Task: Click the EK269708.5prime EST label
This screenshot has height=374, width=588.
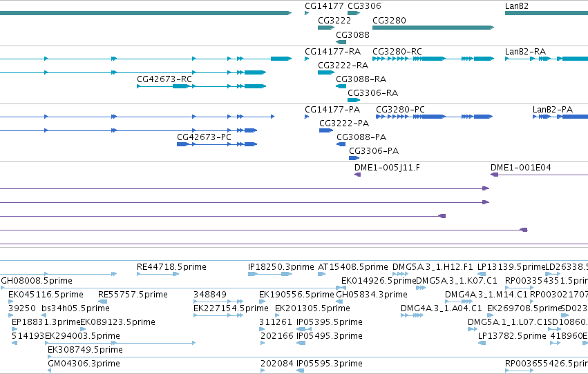Action: (x=524, y=308)
